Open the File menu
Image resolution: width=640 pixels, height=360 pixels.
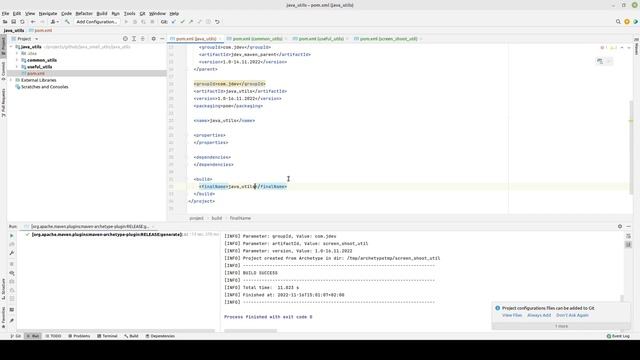click(x=5, y=13)
